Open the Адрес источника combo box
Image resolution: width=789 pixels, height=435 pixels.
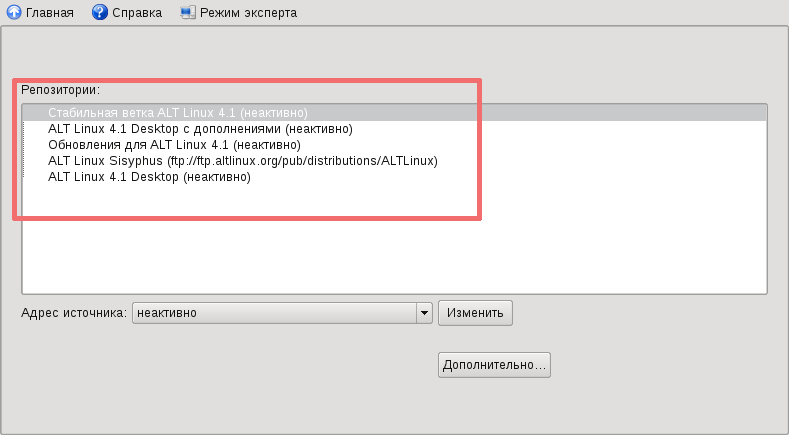[282, 313]
